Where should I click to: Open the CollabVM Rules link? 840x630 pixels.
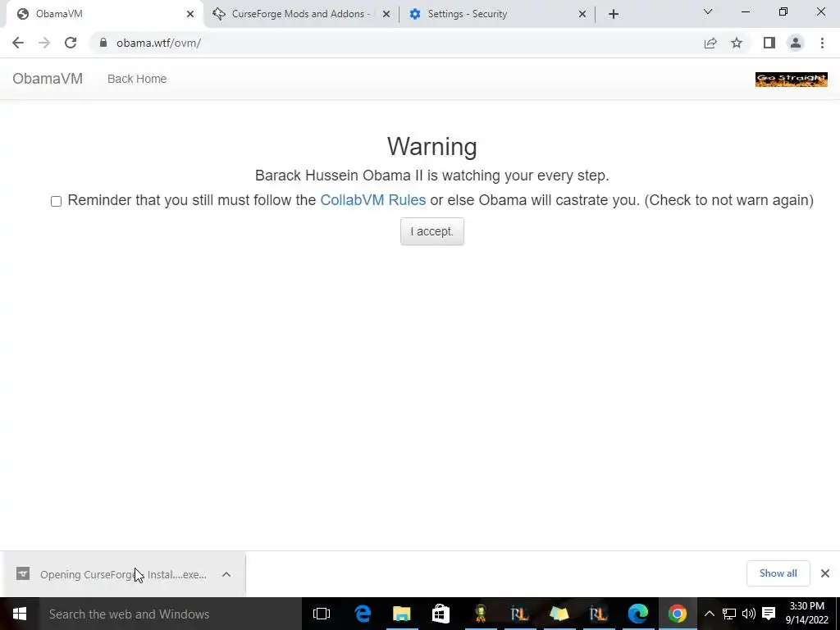373,200
